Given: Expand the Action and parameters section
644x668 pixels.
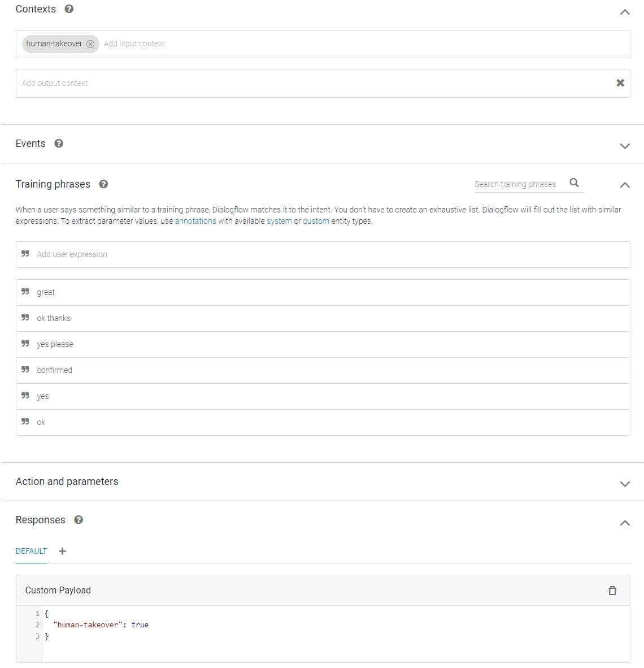Looking at the screenshot, I should pyautogui.click(x=624, y=484).
